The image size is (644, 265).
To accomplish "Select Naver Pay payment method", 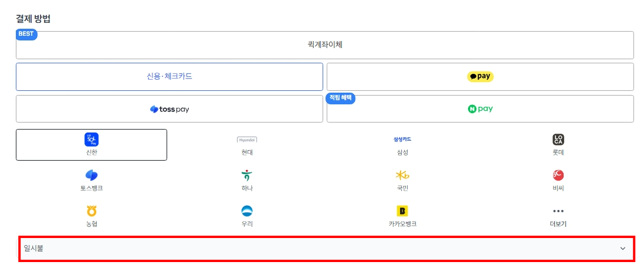I will 480,109.
